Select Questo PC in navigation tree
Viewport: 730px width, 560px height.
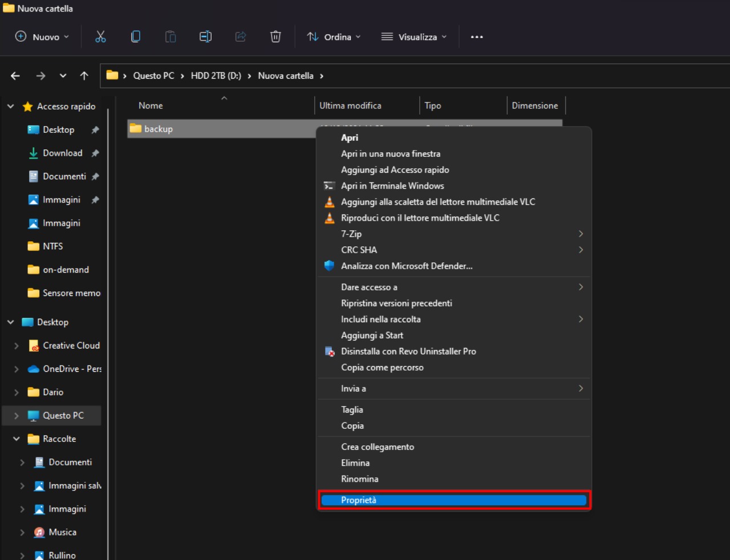coord(63,416)
